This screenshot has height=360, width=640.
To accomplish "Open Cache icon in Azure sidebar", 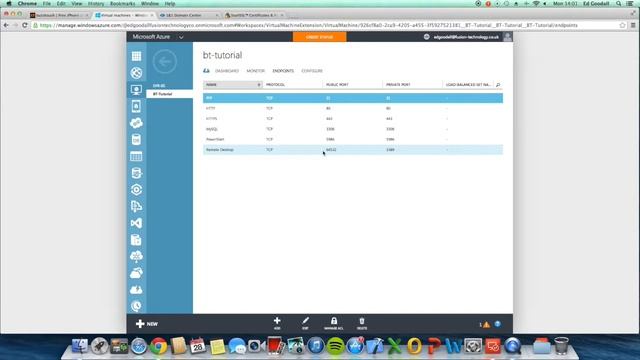I will tap(136, 240).
